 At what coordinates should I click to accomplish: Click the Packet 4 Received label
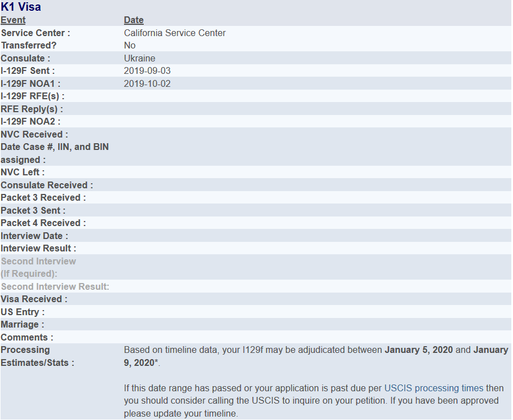click(43, 223)
